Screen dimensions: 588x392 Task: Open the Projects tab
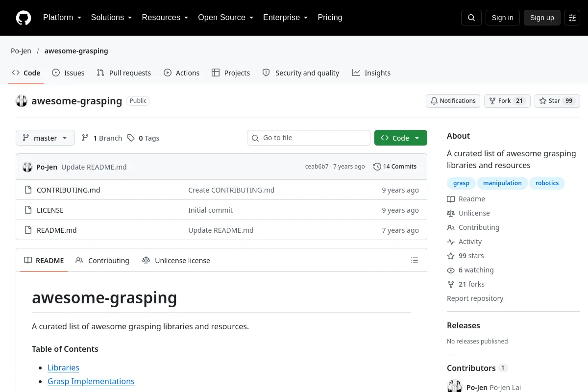click(x=231, y=73)
